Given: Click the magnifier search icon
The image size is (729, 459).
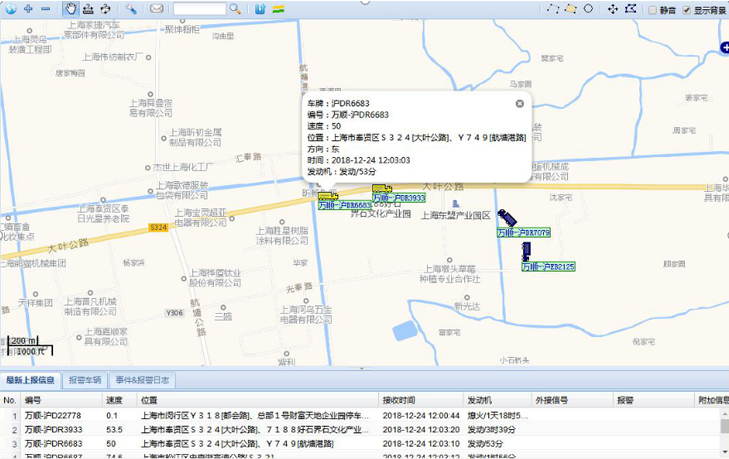Looking at the screenshot, I should 235,9.
